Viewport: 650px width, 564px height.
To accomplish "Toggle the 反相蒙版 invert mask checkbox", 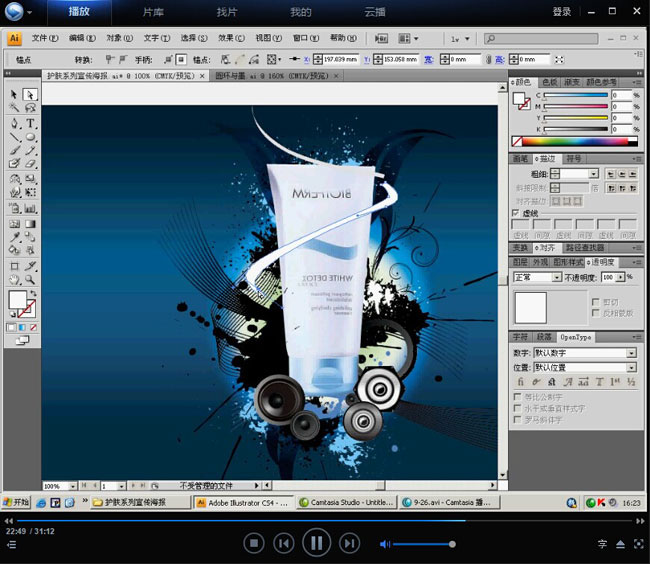I will [x=596, y=313].
